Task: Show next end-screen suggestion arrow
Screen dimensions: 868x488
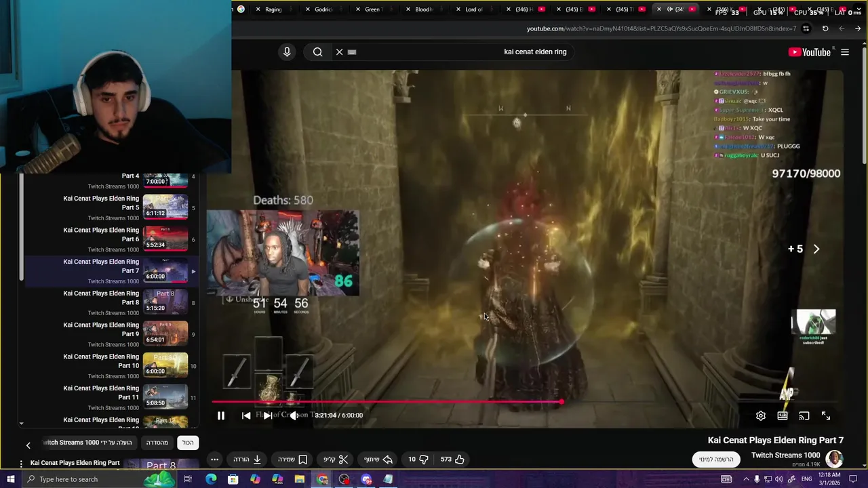Action: (816, 249)
